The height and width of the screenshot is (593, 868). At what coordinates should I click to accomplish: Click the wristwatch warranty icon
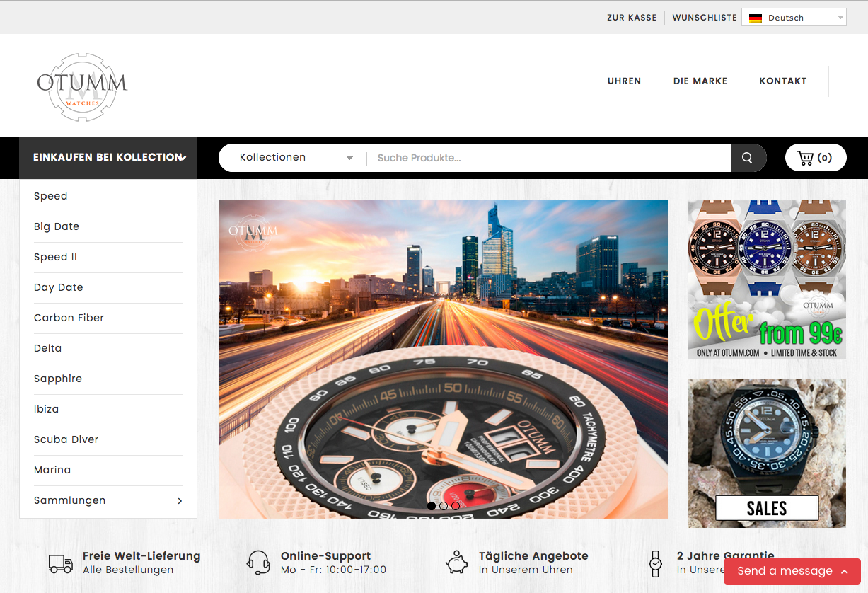pos(656,563)
